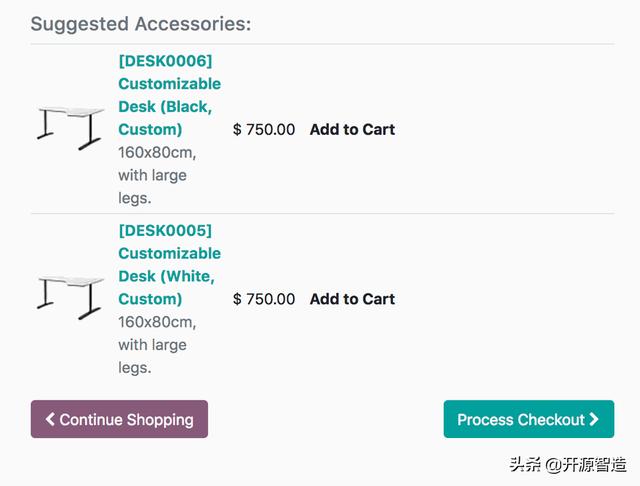Click the 头条 watermark text
This screenshot has width=640, height=486.
point(525,465)
